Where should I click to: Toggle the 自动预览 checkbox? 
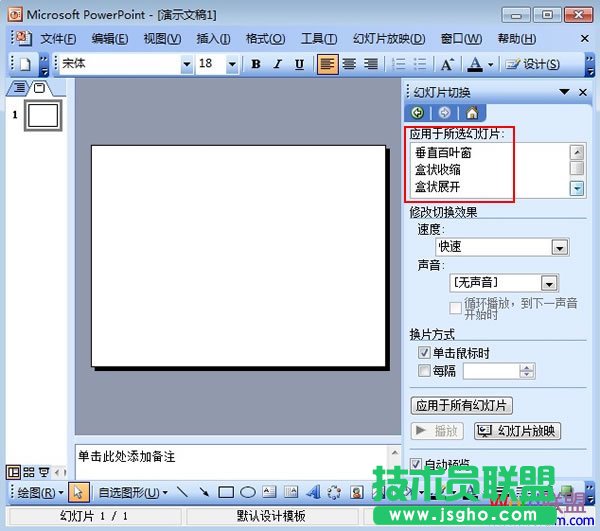(x=418, y=464)
